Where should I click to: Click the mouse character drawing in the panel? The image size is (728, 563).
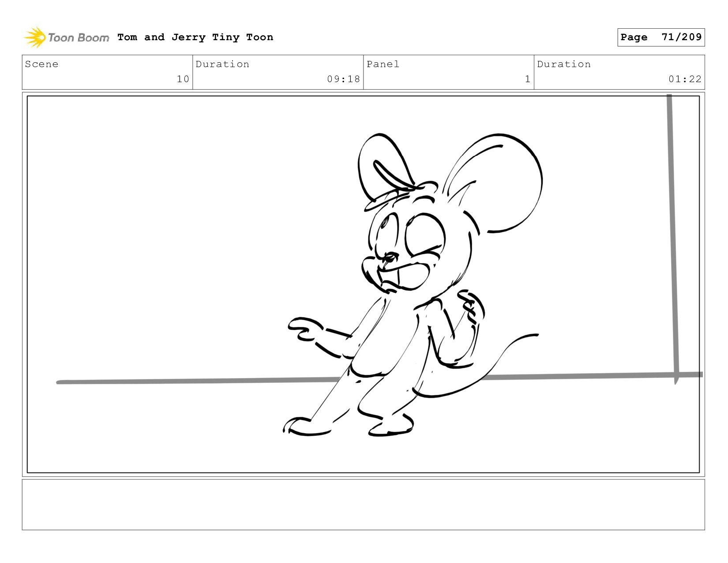(x=413, y=285)
